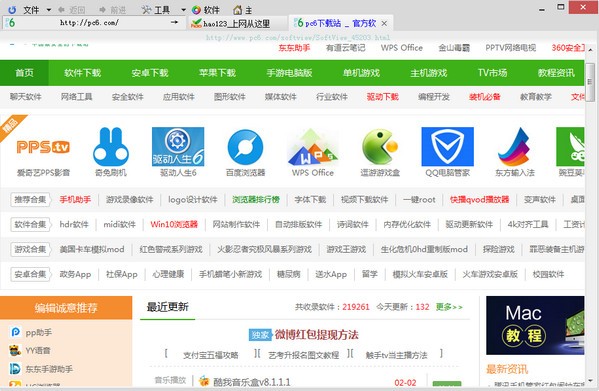Open the 东方输入法 icon
599x391 pixels.
coord(515,147)
